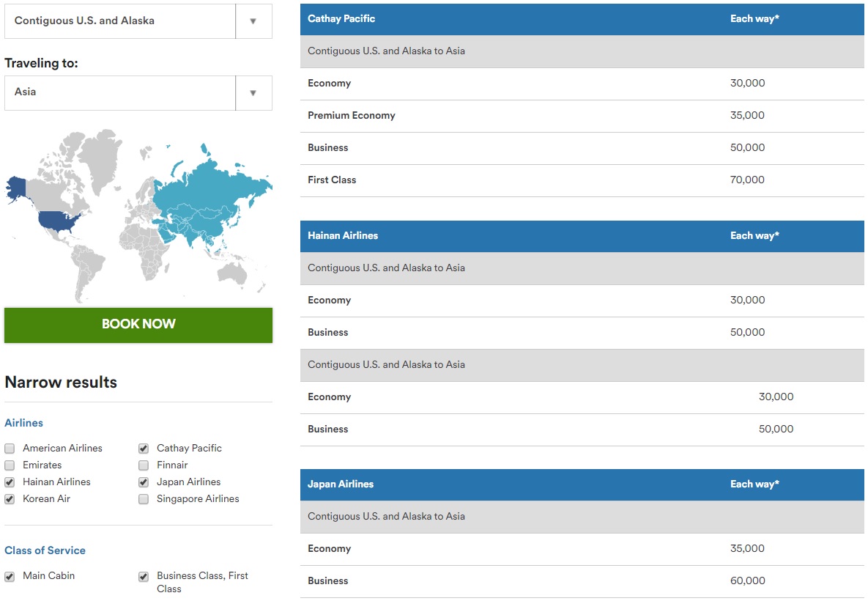Click the Alaska region on the map
868x601 pixels.
[x=15, y=187]
